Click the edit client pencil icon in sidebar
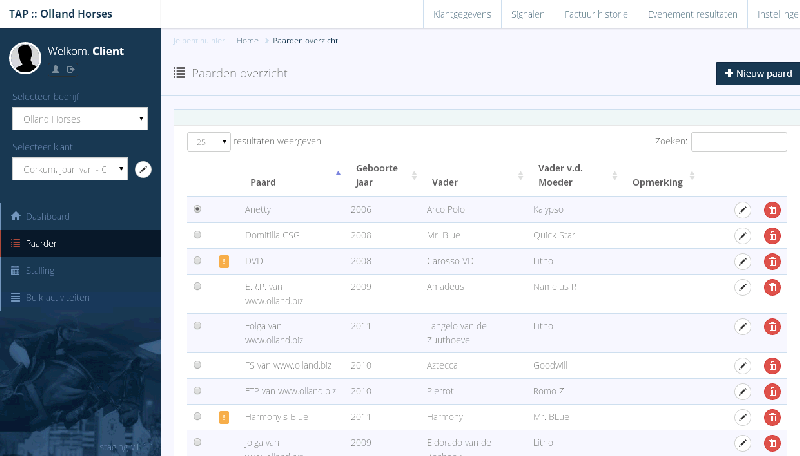Viewport: 800px width, 456px height. point(143,169)
